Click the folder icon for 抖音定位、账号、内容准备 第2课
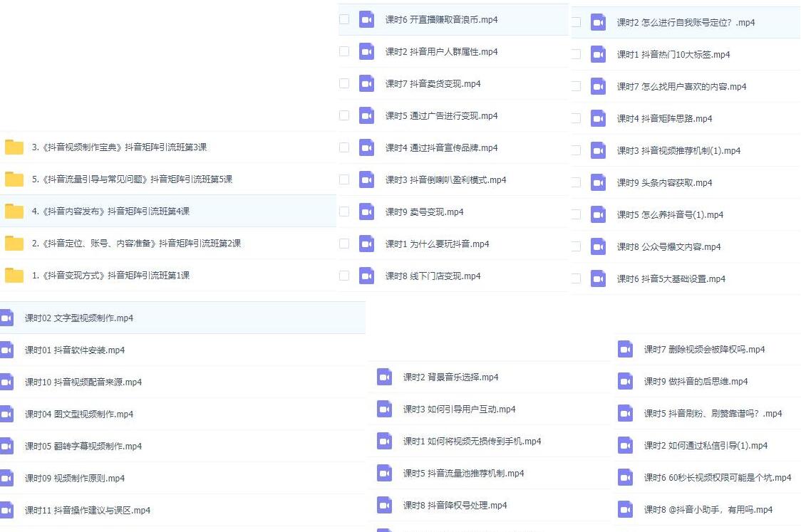The width and height of the screenshot is (801, 532). tap(14, 243)
